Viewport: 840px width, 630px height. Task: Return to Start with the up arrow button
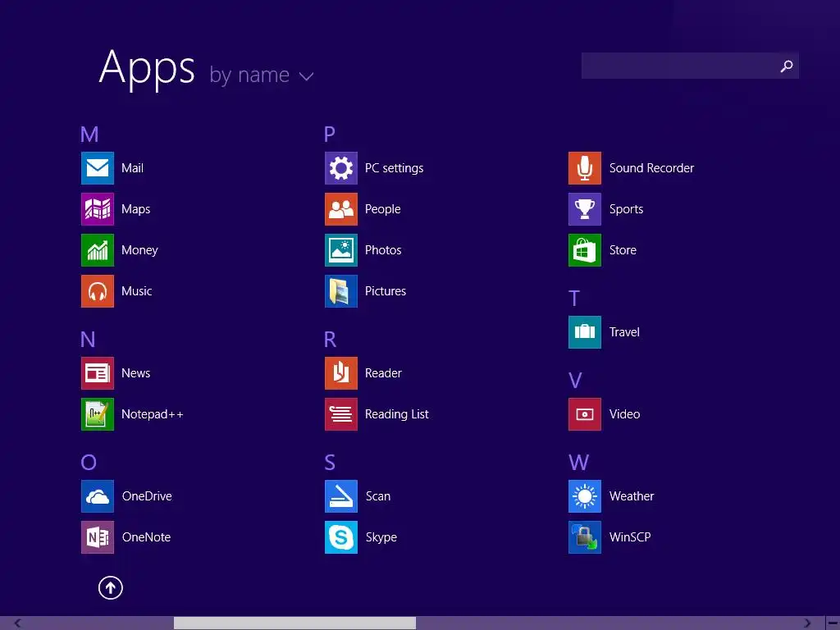pos(111,587)
